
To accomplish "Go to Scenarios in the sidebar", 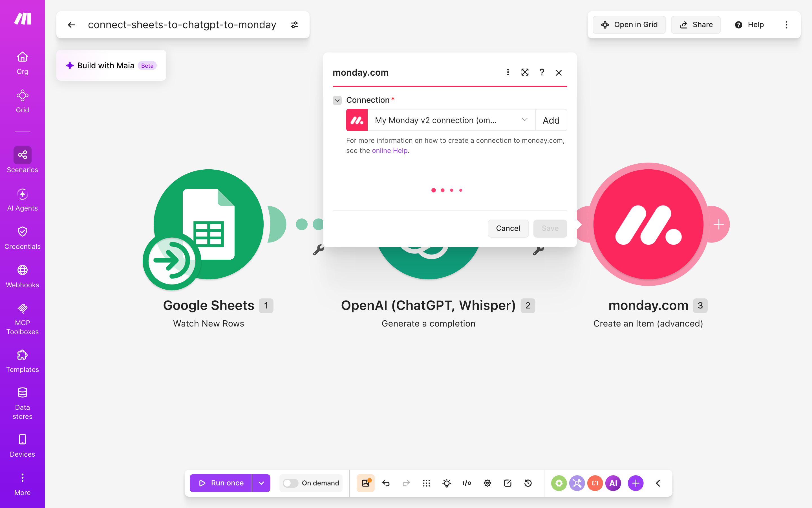I will (x=23, y=160).
